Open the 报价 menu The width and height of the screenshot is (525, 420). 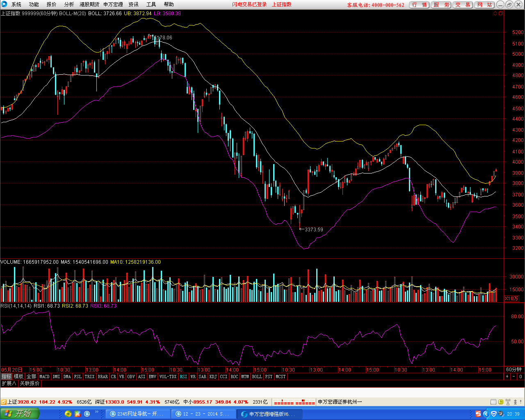[x=52, y=5]
